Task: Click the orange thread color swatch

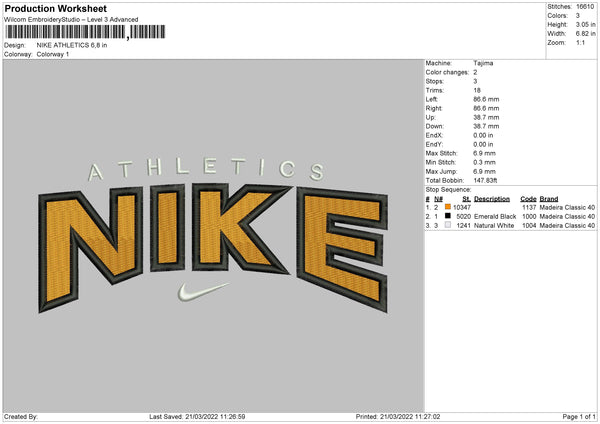Action: click(448, 207)
